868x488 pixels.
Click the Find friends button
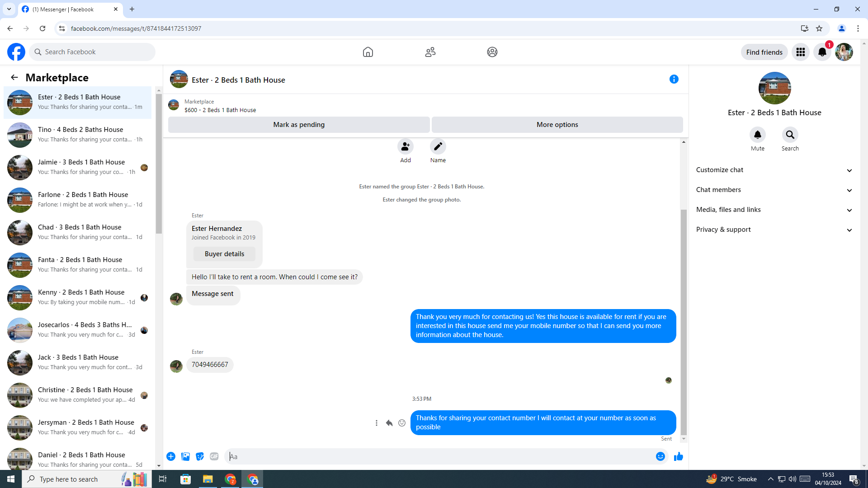[764, 52]
